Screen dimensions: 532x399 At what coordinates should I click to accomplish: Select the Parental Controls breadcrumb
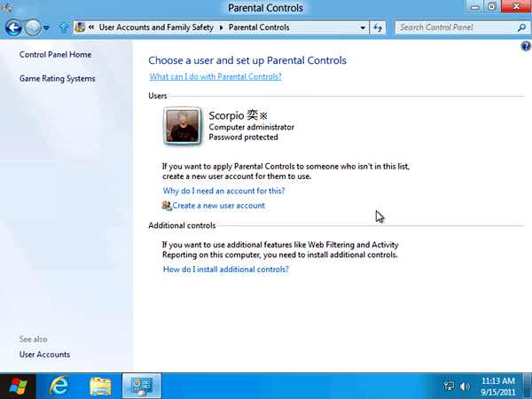(259, 27)
